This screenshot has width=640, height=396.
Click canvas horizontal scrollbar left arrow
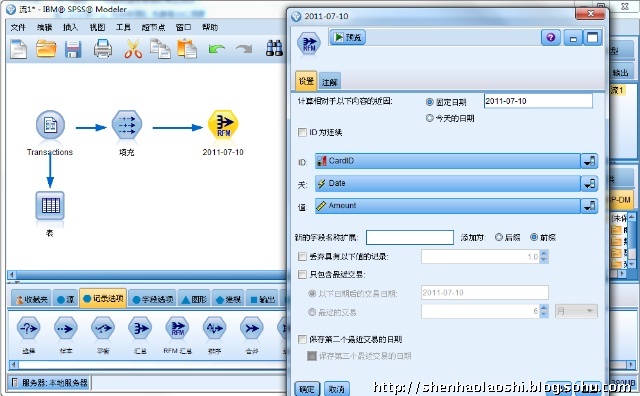coord(12,275)
